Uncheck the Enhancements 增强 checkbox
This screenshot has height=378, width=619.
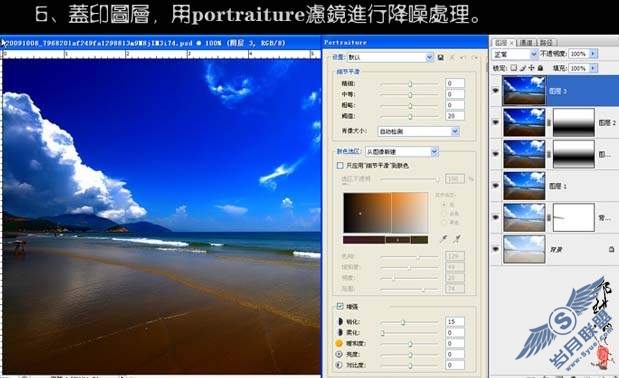340,306
